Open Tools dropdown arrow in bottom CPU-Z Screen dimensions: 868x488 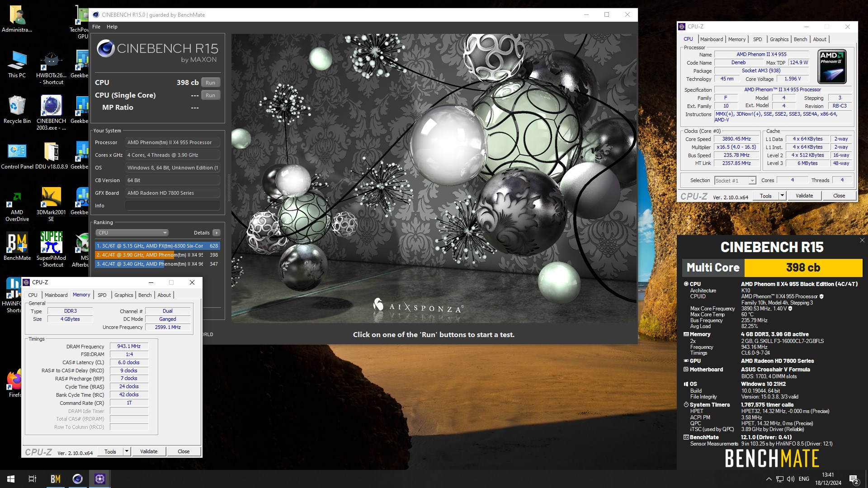click(x=127, y=451)
